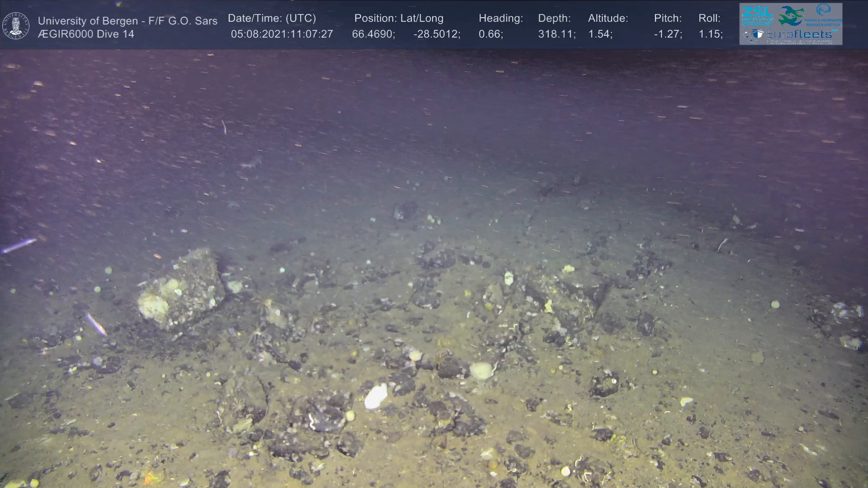Click the green and blue fish logo
The width and height of the screenshot is (868, 488).
coord(791,15)
